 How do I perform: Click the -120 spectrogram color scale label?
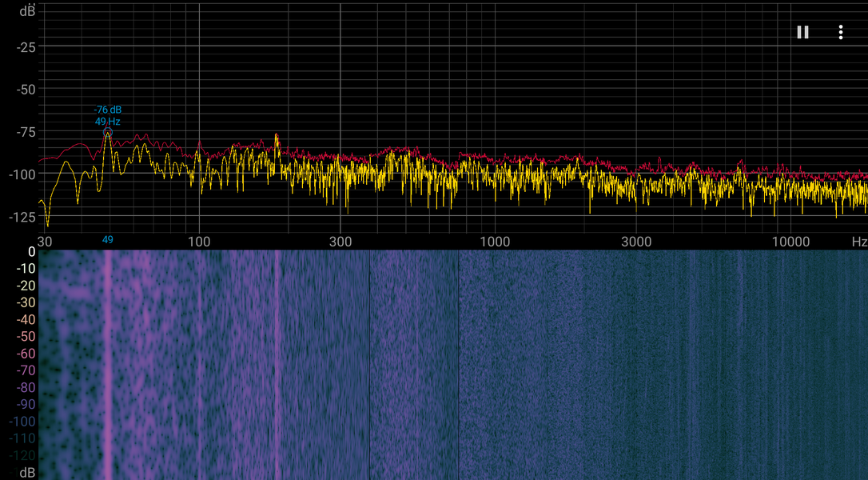[22, 456]
